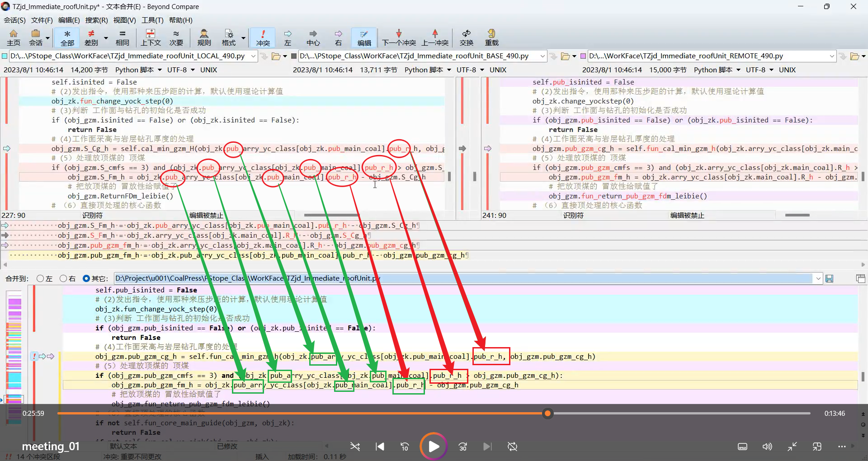Select merge to 左 radio button
This screenshot has width=868, height=461.
(40, 278)
